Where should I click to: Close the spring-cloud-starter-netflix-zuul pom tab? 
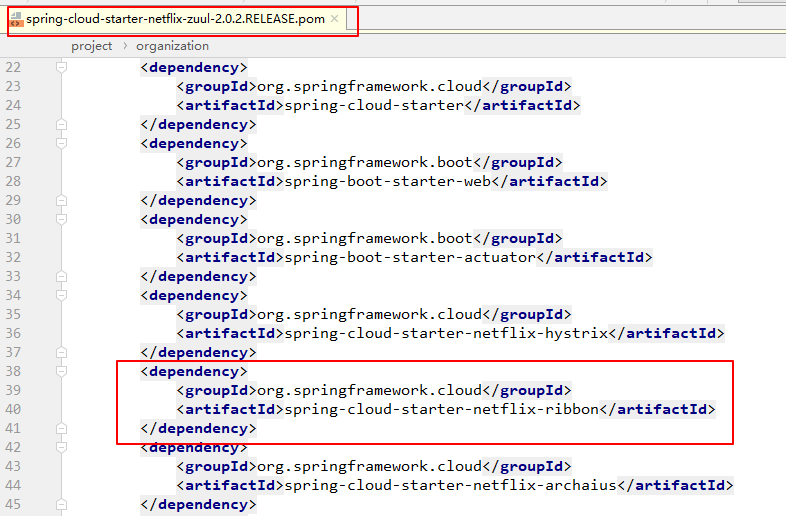pyautogui.click(x=335, y=19)
